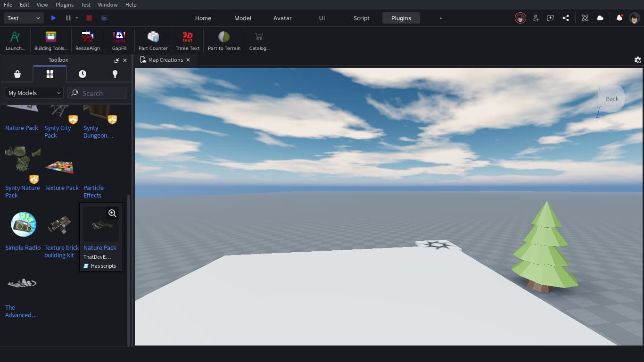The height and width of the screenshot is (362, 644).
Task: Open the viewport settings gear
Action: (x=638, y=60)
